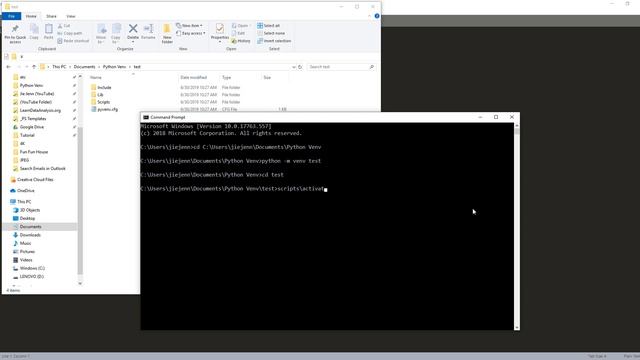Select Fun Fun House in sidebar
This screenshot has width=640, height=360.
click(x=34, y=152)
